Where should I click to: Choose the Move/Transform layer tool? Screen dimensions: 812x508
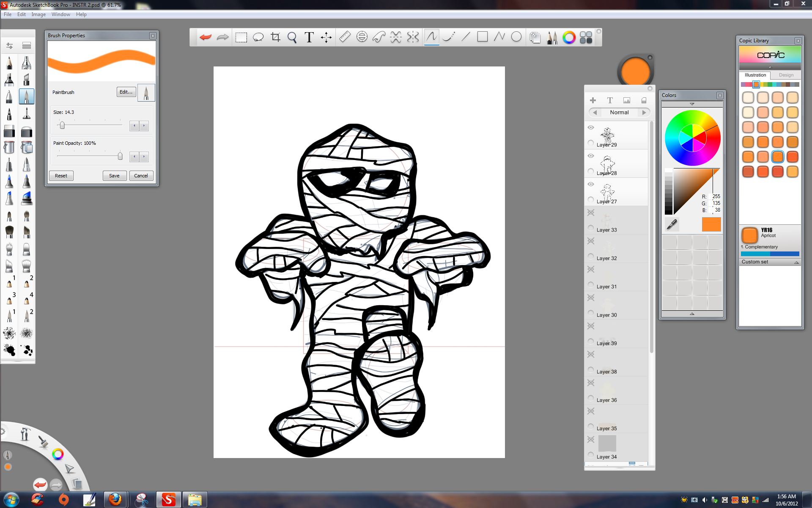[326, 37]
